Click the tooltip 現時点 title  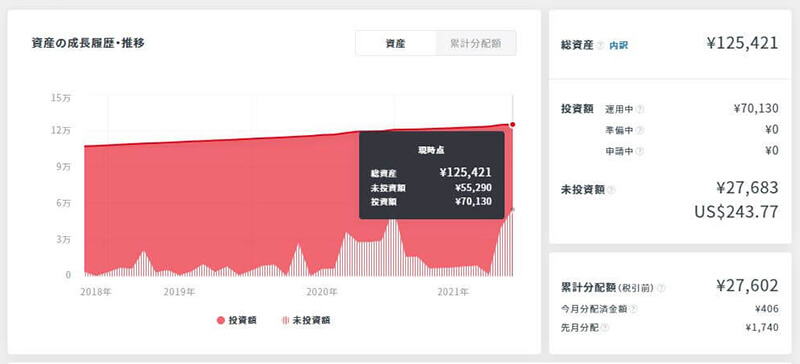pyautogui.click(x=432, y=150)
